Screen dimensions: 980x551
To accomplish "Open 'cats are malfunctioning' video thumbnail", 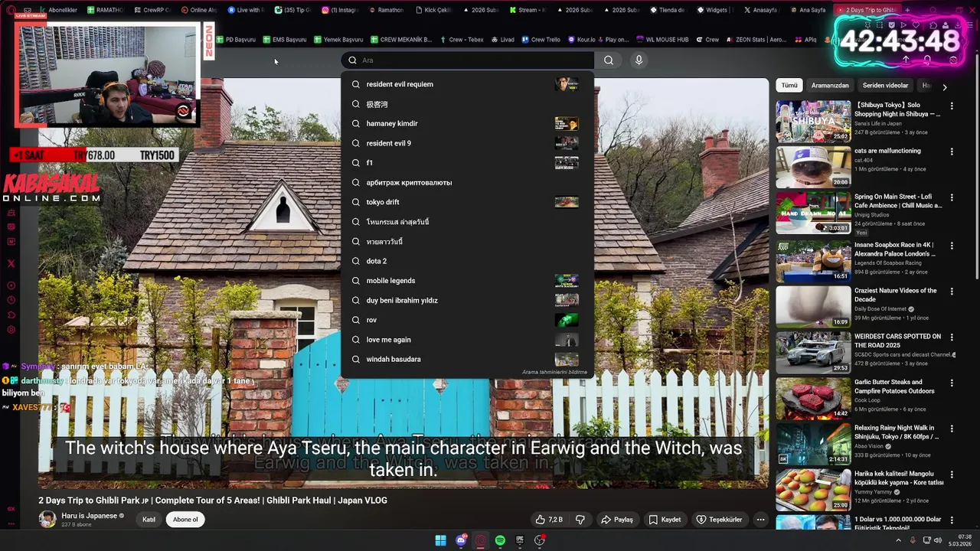I will [813, 167].
